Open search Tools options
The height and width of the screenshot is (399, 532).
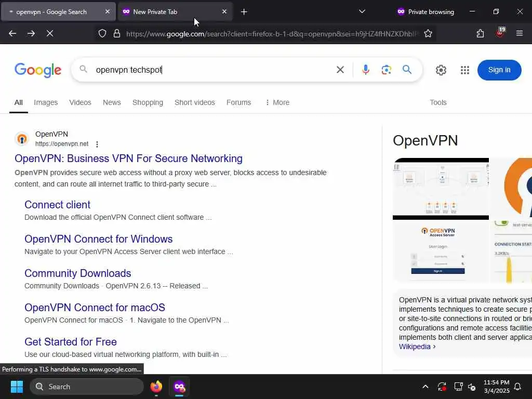[x=438, y=102]
